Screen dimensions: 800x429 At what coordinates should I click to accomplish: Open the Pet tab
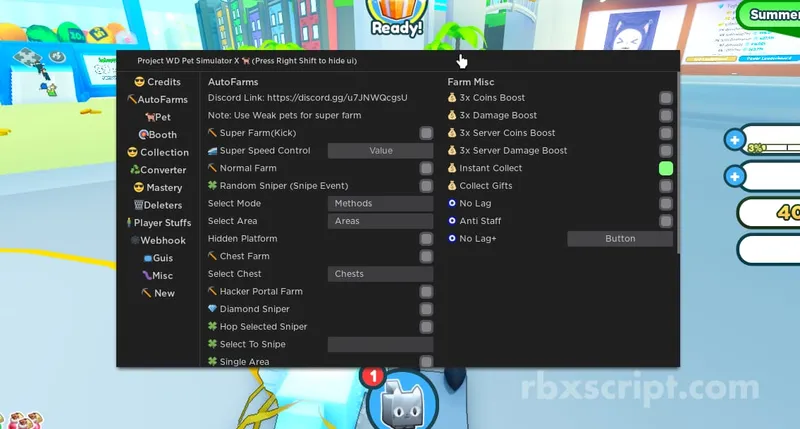(158, 117)
